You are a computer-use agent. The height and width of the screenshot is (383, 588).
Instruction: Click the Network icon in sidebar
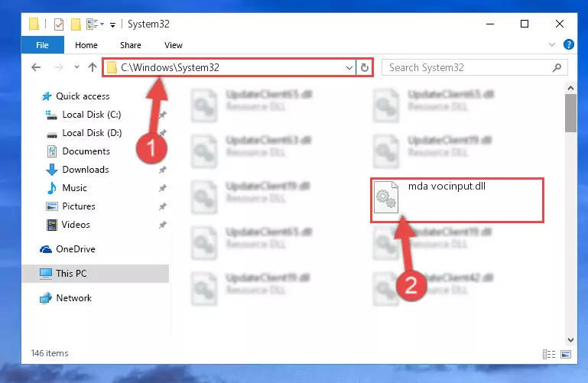tap(46, 298)
